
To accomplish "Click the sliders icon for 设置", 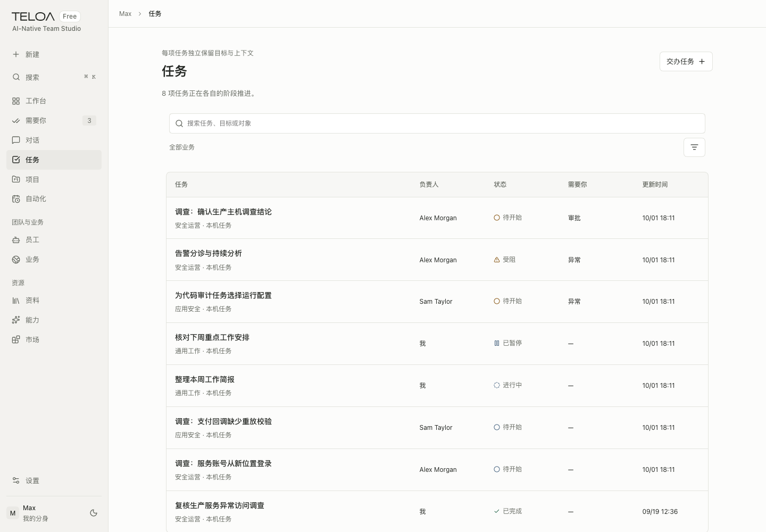I will tap(16, 480).
